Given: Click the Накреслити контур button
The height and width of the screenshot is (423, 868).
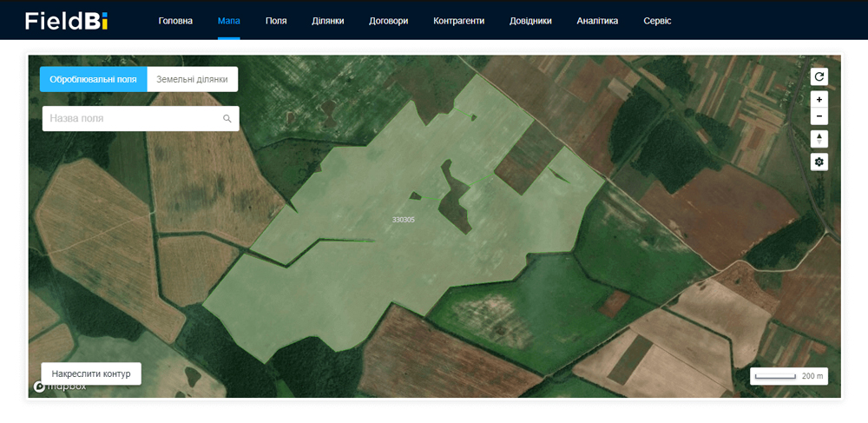Looking at the screenshot, I should point(91,373).
